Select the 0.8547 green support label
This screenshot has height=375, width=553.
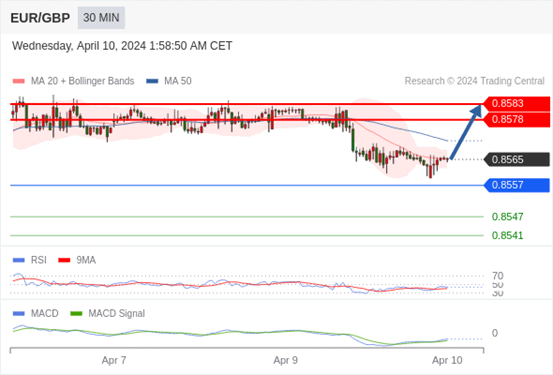click(508, 217)
